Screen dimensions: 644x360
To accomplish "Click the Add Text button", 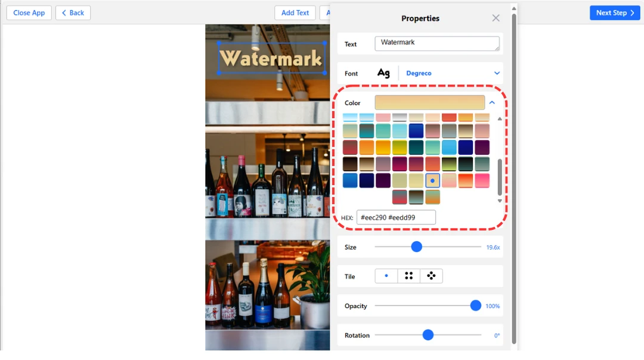I will (295, 13).
